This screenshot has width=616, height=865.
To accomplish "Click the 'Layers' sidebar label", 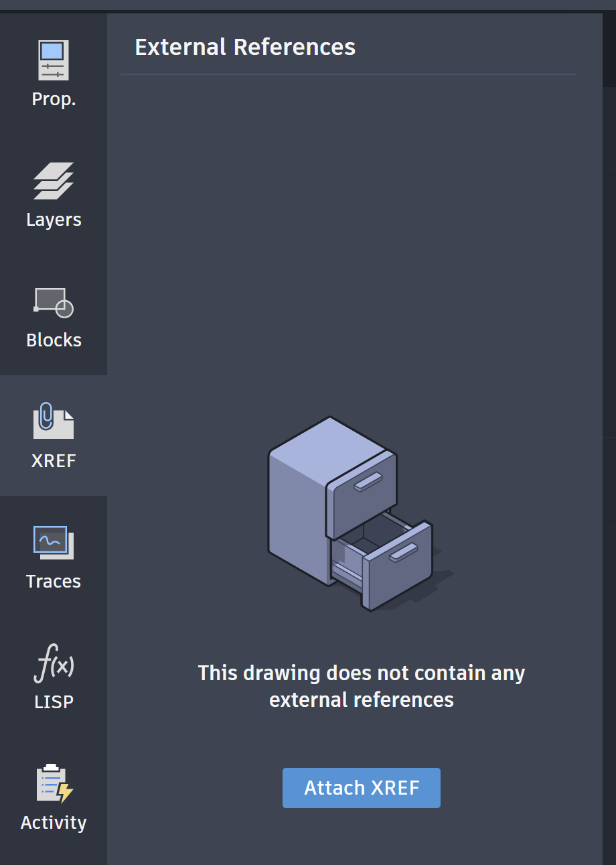I will (x=54, y=220).
